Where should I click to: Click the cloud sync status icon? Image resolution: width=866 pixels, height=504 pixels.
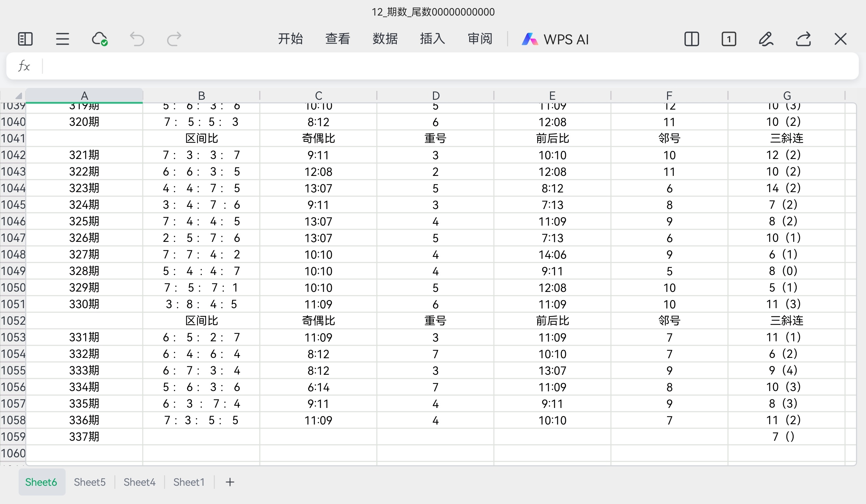(100, 39)
